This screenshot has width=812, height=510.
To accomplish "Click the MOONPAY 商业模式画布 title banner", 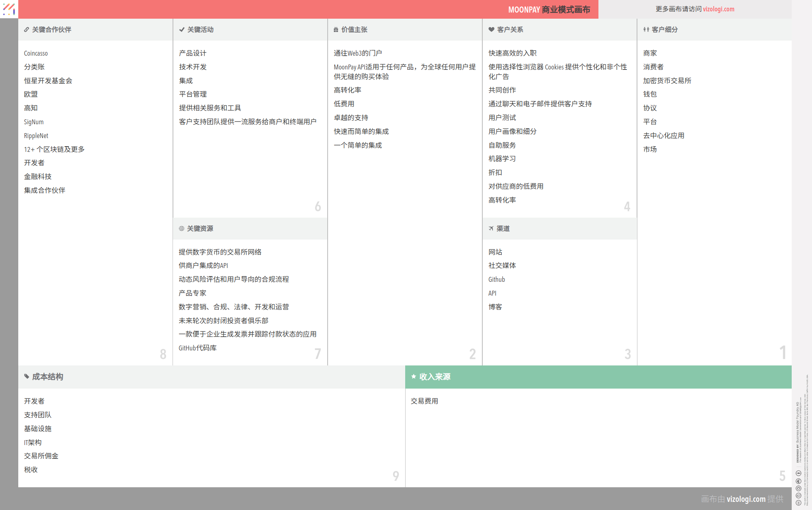I will (549, 9).
